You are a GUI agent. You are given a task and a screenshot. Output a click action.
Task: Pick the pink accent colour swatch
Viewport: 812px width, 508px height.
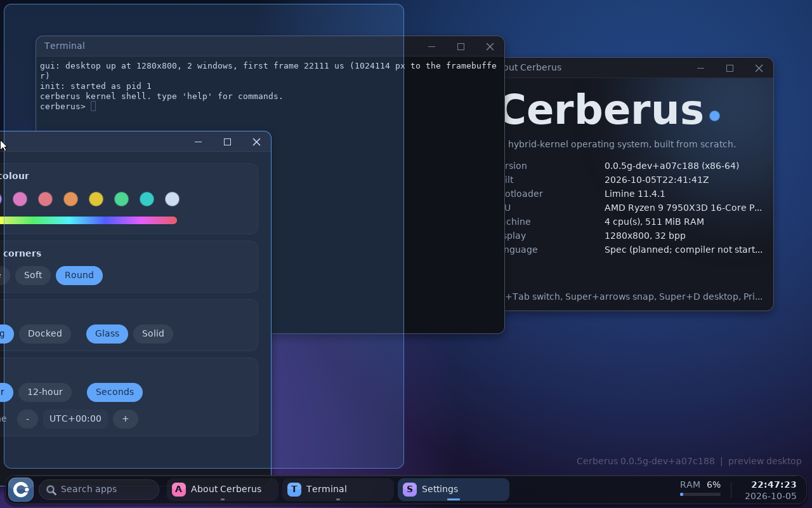click(20, 199)
